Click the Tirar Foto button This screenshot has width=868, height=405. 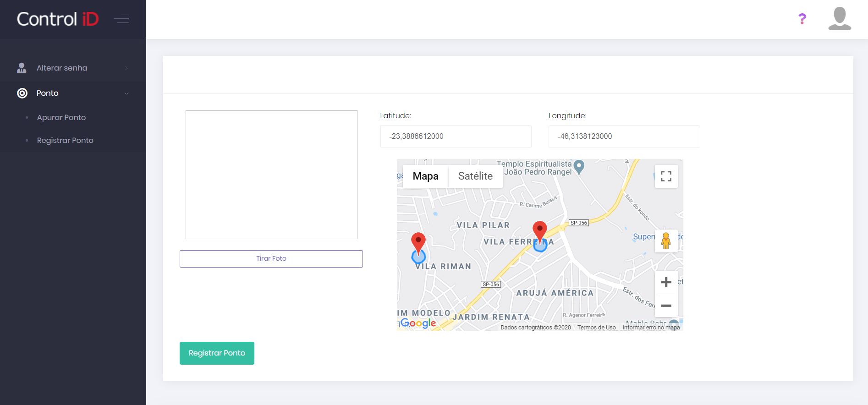tap(271, 259)
